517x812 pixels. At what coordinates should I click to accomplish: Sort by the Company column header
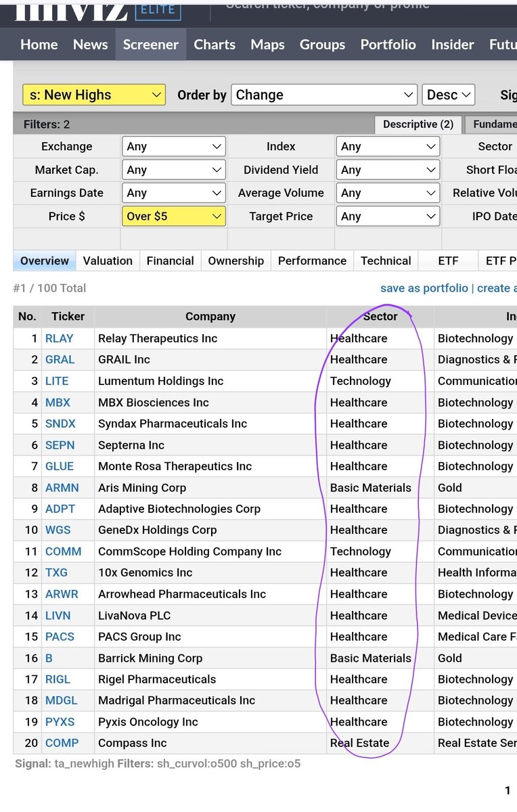point(210,316)
